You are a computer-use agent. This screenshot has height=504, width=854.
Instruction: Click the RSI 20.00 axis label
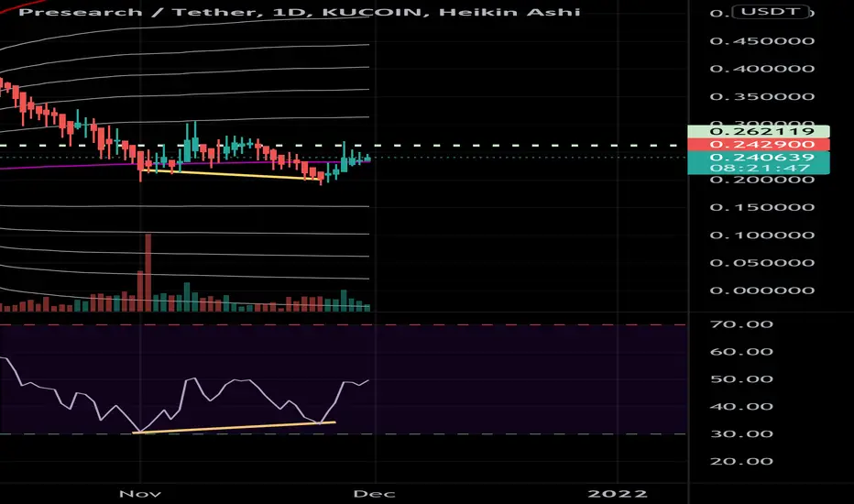point(741,462)
